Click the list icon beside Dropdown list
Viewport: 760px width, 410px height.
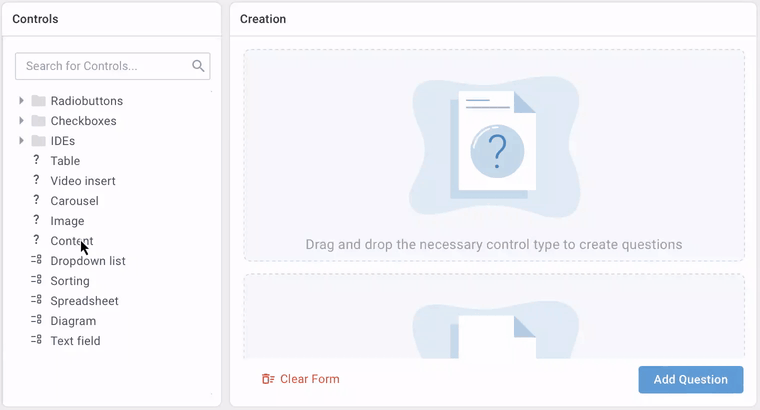[x=36, y=260]
